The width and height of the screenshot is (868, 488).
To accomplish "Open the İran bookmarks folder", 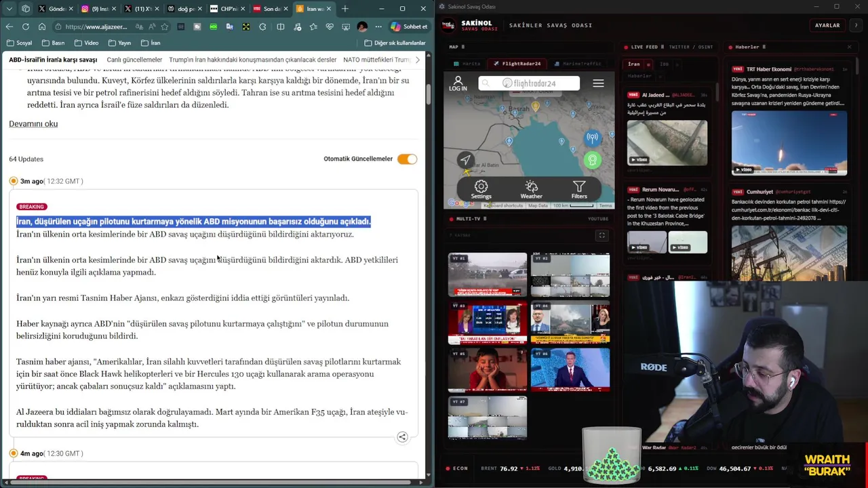I will 151,43.
